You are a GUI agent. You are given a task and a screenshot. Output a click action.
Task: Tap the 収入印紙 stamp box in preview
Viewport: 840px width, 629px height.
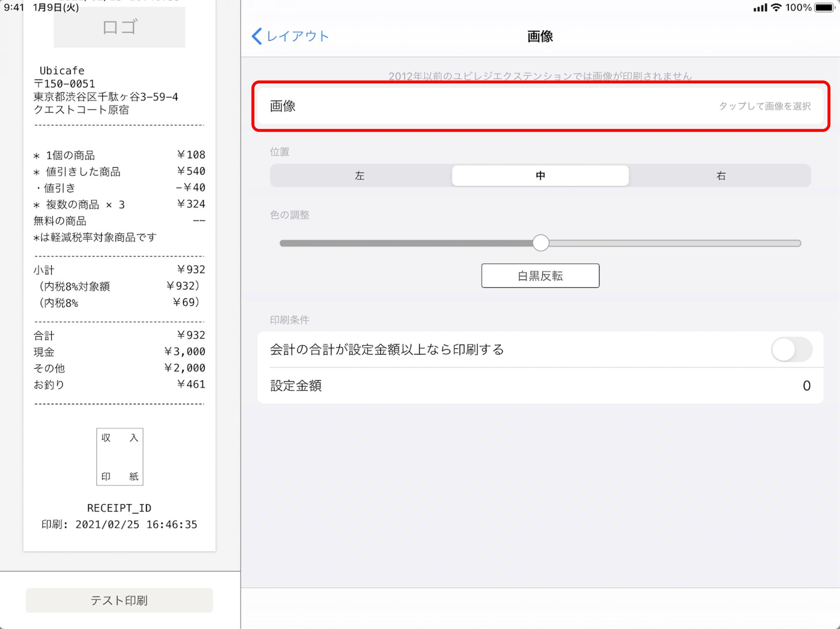[x=120, y=457]
